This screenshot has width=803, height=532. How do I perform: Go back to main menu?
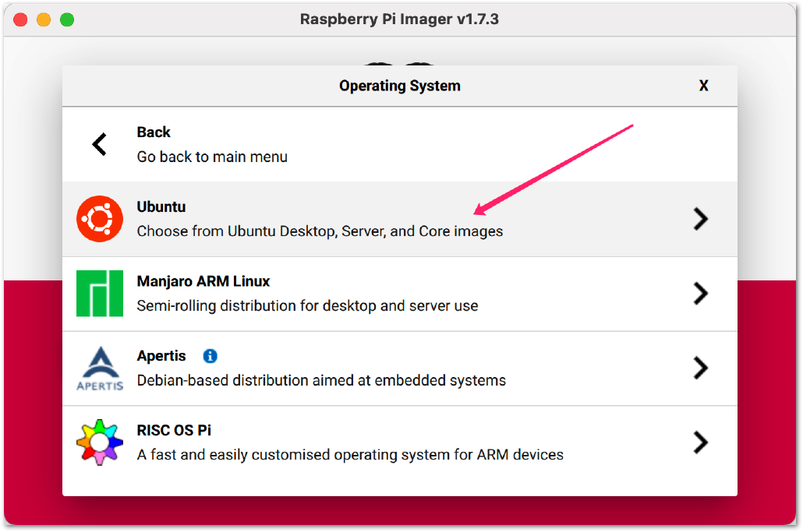(399, 144)
